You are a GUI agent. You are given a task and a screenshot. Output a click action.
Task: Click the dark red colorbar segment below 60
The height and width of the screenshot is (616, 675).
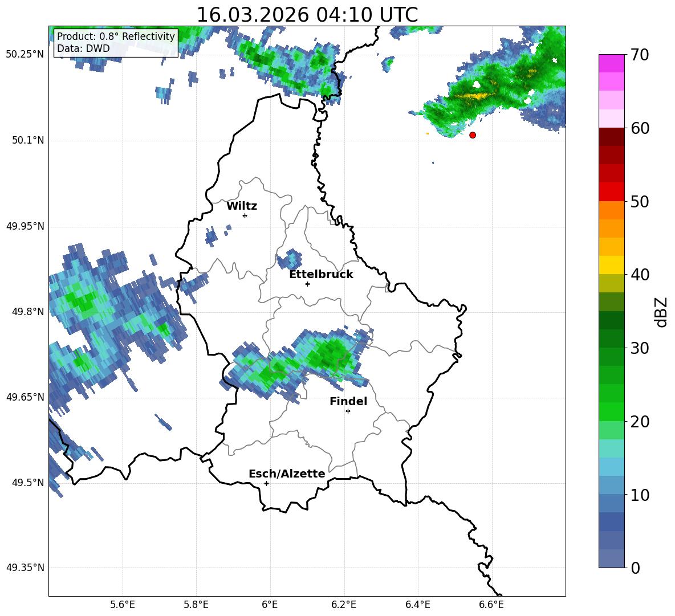click(x=611, y=137)
